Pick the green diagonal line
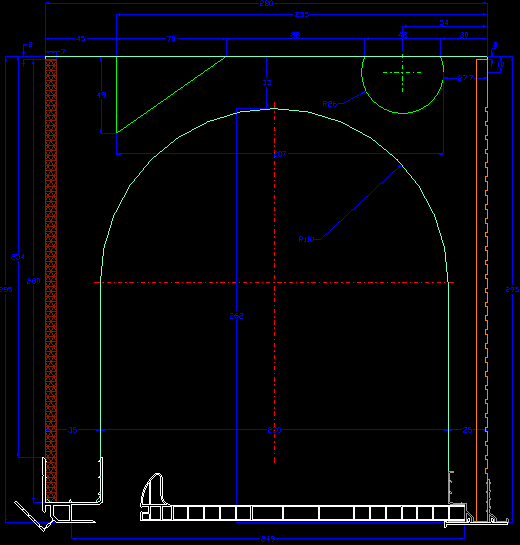This screenshot has height=545, width=520. point(171,95)
